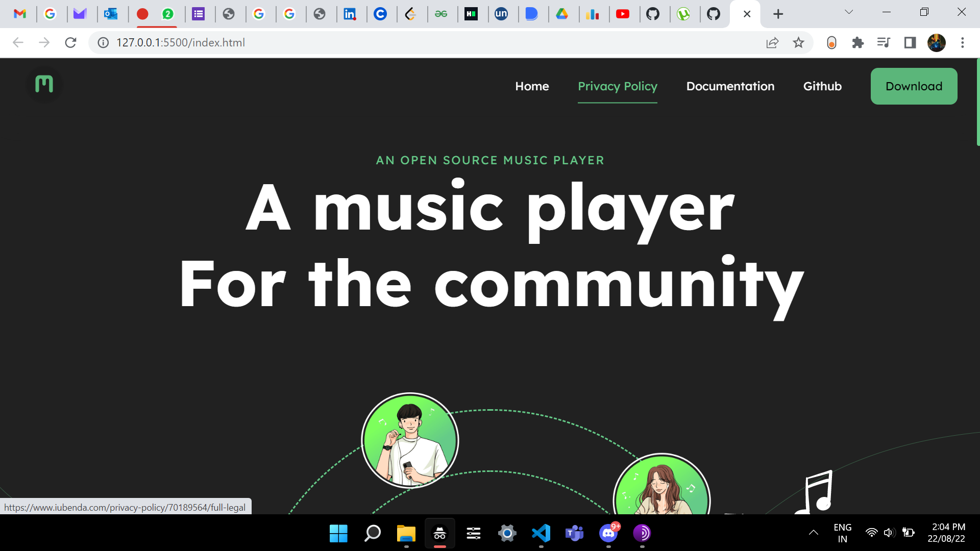The image size is (980, 551).
Task: Expand the tab search chevron
Action: (849, 12)
